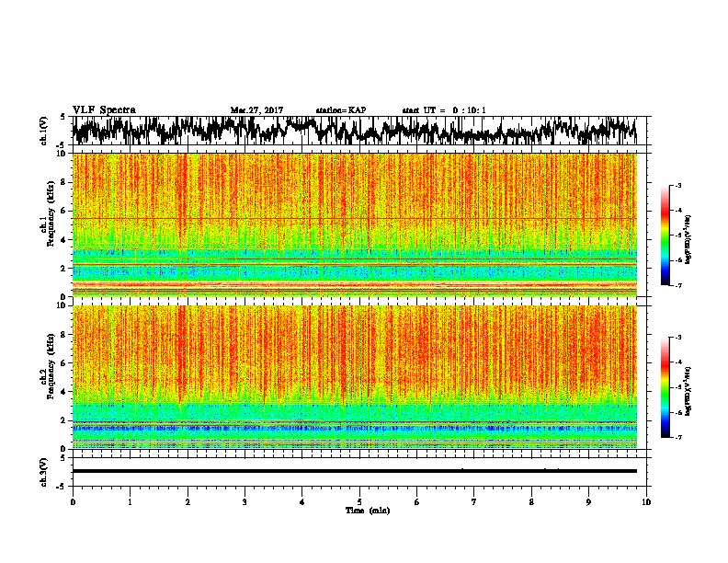Click the '-7' label on ch.2 color bar
The height and width of the screenshot is (563, 728).
click(x=677, y=438)
